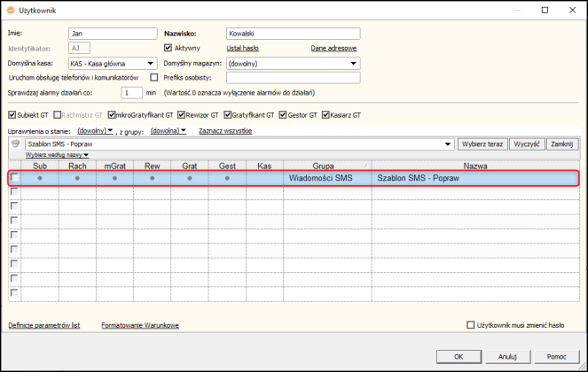Viewport: 588px width, 372px height.
Task: Open the Dane adresowe link
Action: pos(333,49)
